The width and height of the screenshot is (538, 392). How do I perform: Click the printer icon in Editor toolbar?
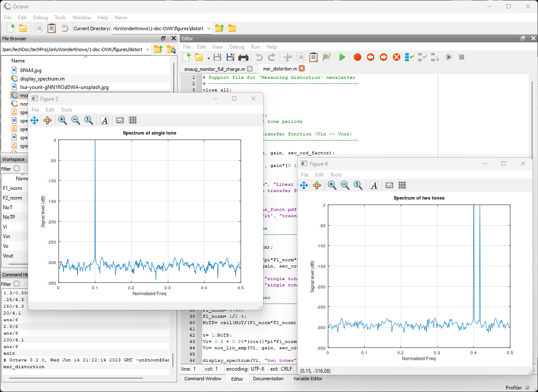[243, 57]
